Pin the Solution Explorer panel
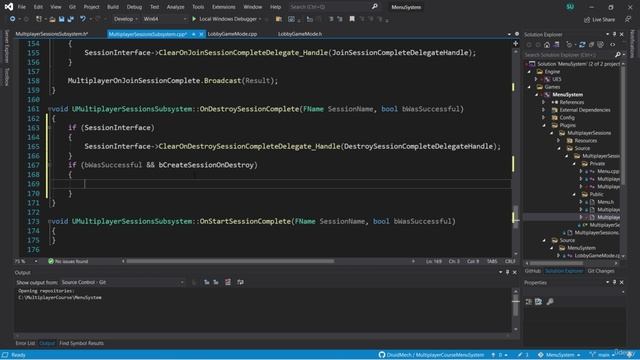 tap(614, 34)
